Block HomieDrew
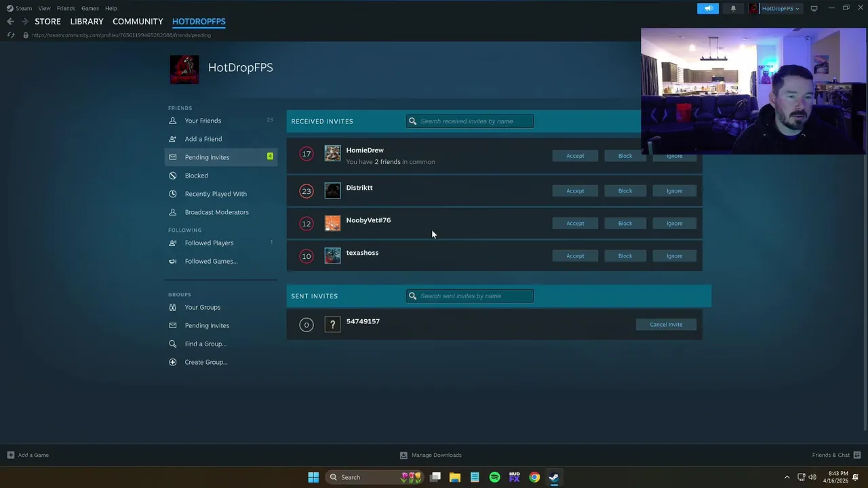 coord(625,156)
